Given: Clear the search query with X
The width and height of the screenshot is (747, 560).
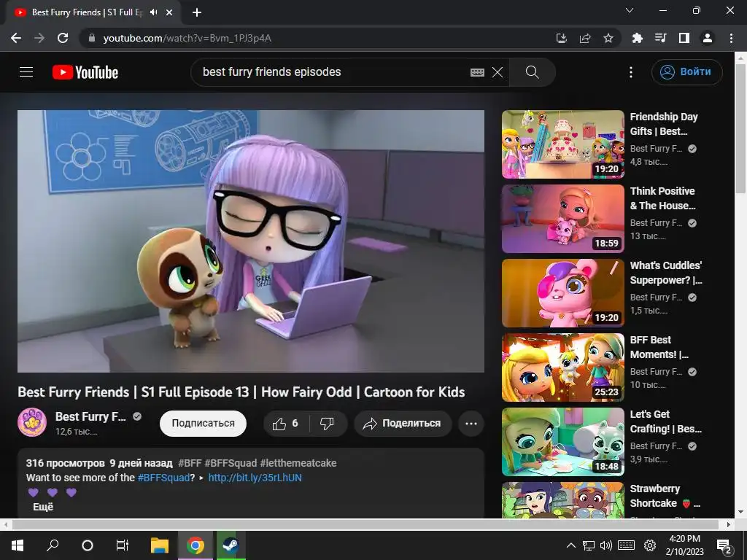Looking at the screenshot, I should (498, 72).
